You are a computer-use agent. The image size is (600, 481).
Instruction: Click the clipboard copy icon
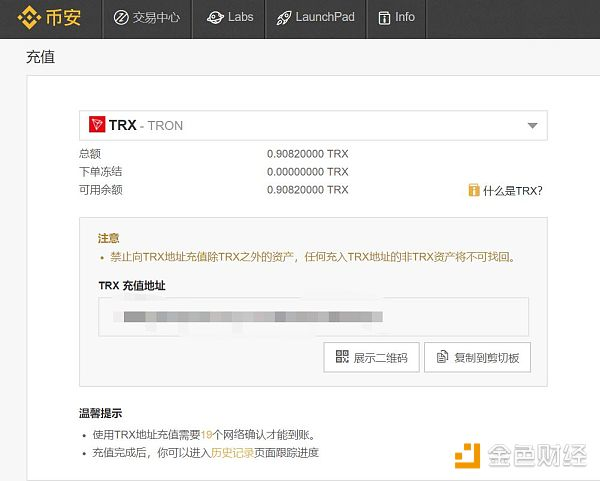pos(442,357)
